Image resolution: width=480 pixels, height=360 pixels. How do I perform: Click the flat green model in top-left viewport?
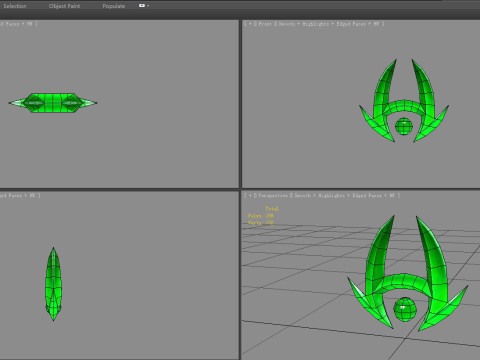pos(53,103)
